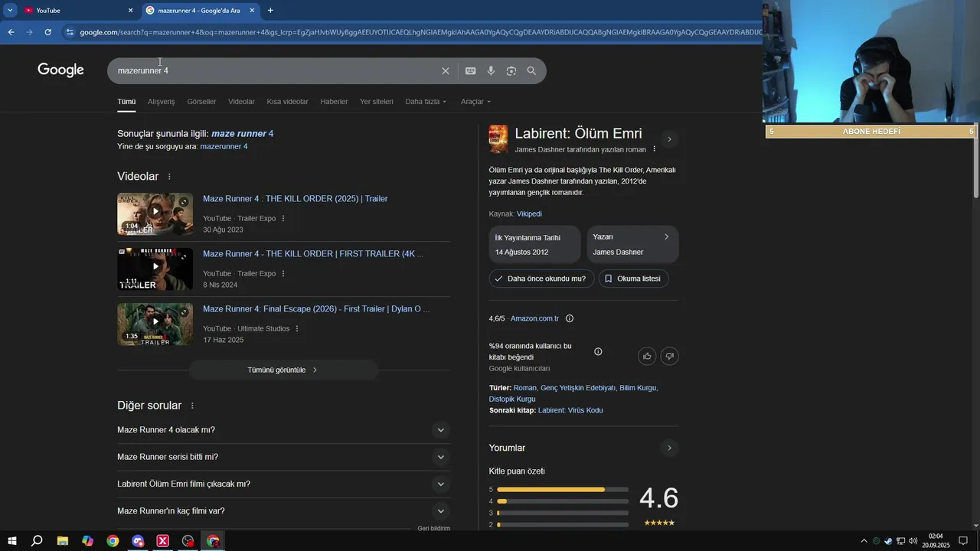Image resolution: width=980 pixels, height=551 pixels.
Task: Open File Explorer from the taskbar
Action: (63, 541)
